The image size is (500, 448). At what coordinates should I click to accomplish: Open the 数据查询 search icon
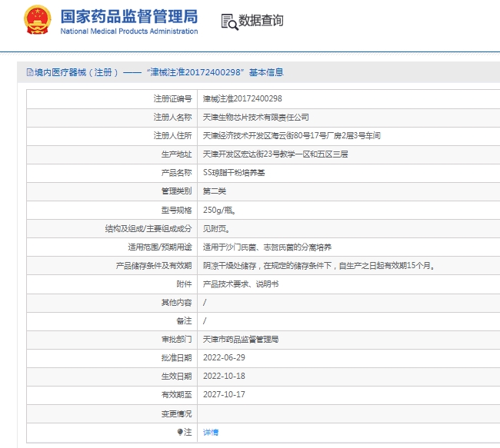pos(229,22)
